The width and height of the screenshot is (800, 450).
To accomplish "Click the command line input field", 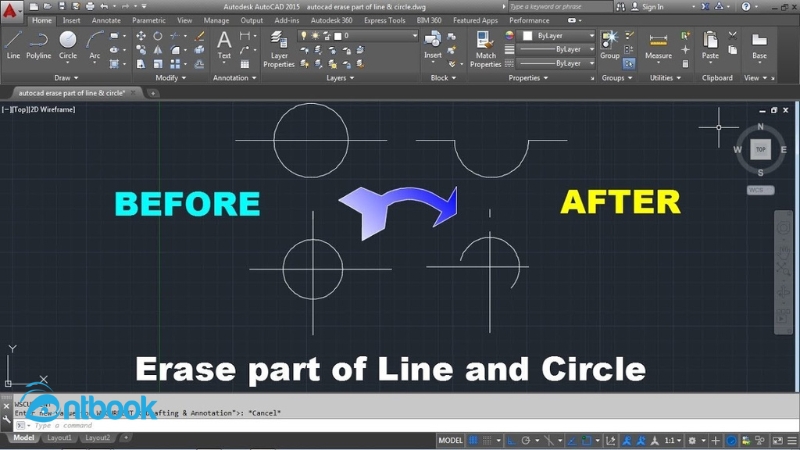I will click(x=408, y=426).
